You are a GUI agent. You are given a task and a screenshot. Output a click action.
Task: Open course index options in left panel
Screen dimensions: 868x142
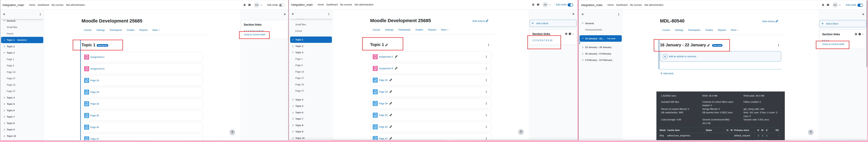pyautogui.click(x=40, y=14)
